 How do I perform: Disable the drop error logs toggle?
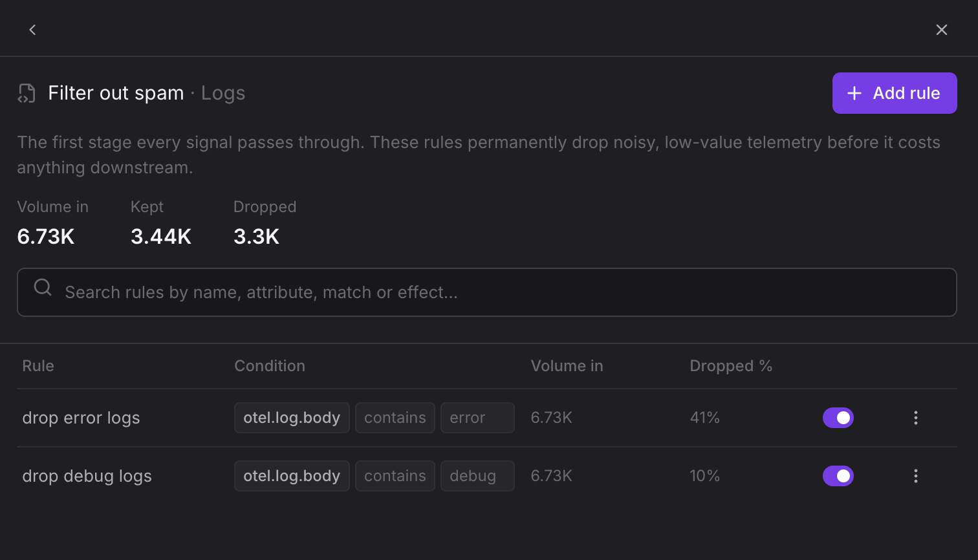(x=838, y=418)
